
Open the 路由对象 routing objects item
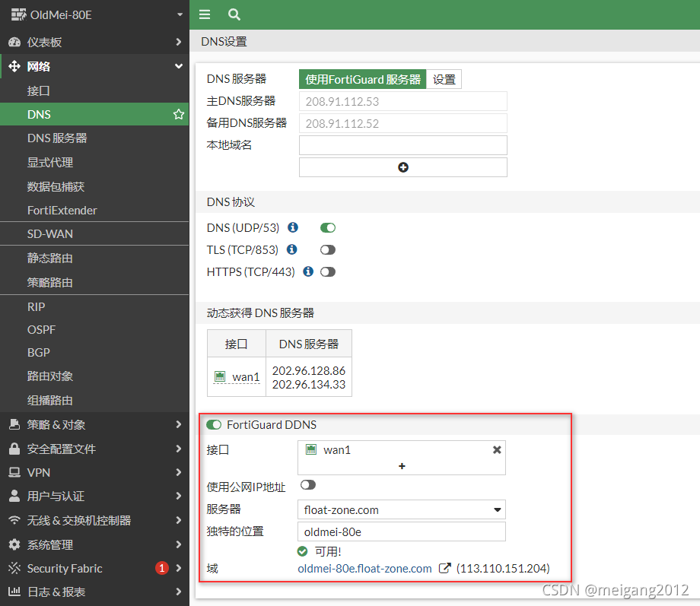click(x=94, y=376)
